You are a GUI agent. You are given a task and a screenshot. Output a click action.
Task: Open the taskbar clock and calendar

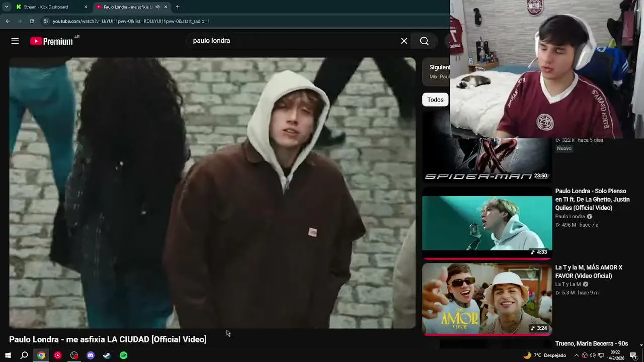(615, 355)
